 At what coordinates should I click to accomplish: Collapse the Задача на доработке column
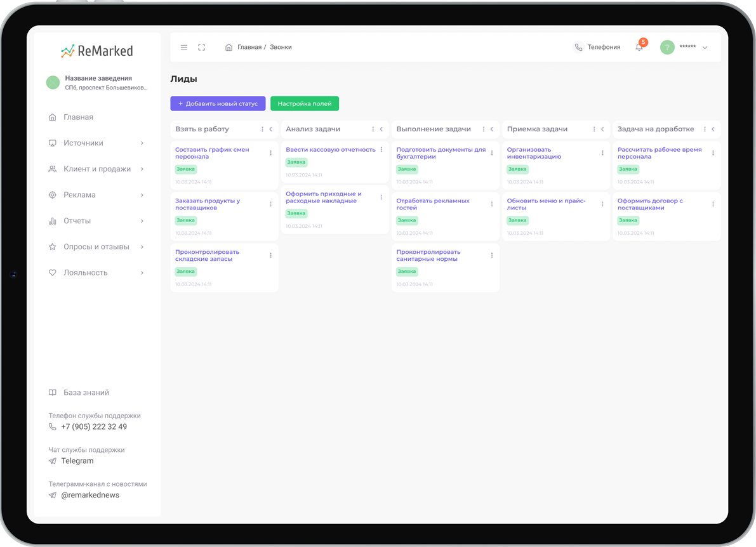(713, 129)
